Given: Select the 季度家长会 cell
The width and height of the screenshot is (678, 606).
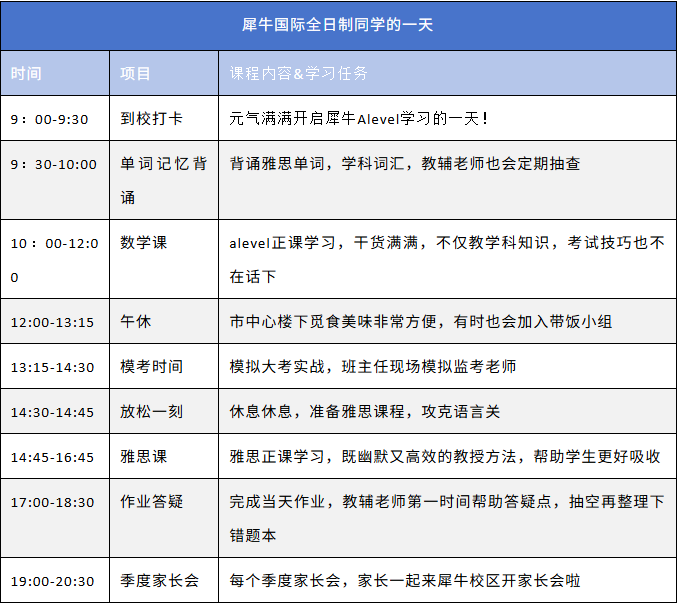Looking at the screenshot, I should pos(160,580).
